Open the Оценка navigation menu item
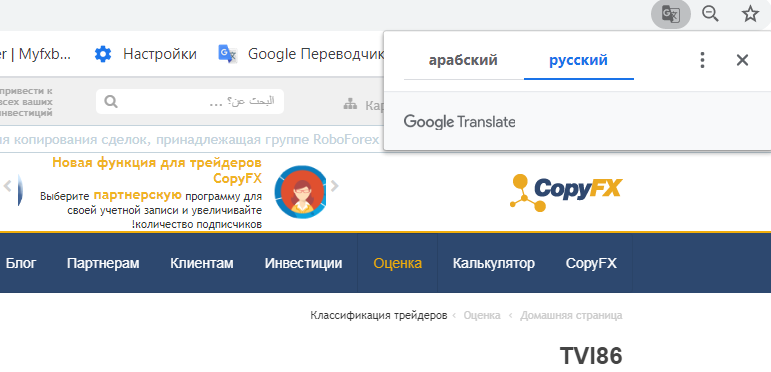 tap(397, 263)
